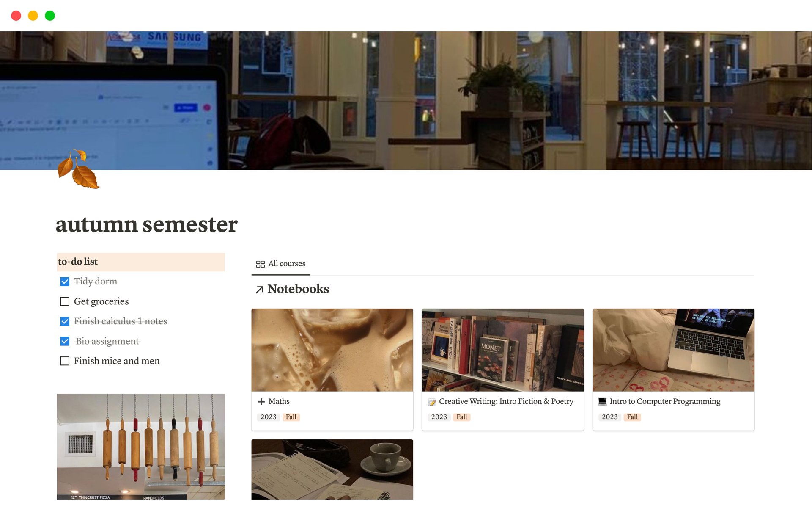Open the bookshelf Creative Writing cover image
Viewport: 812px width, 508px height.
tap(503, 350)
